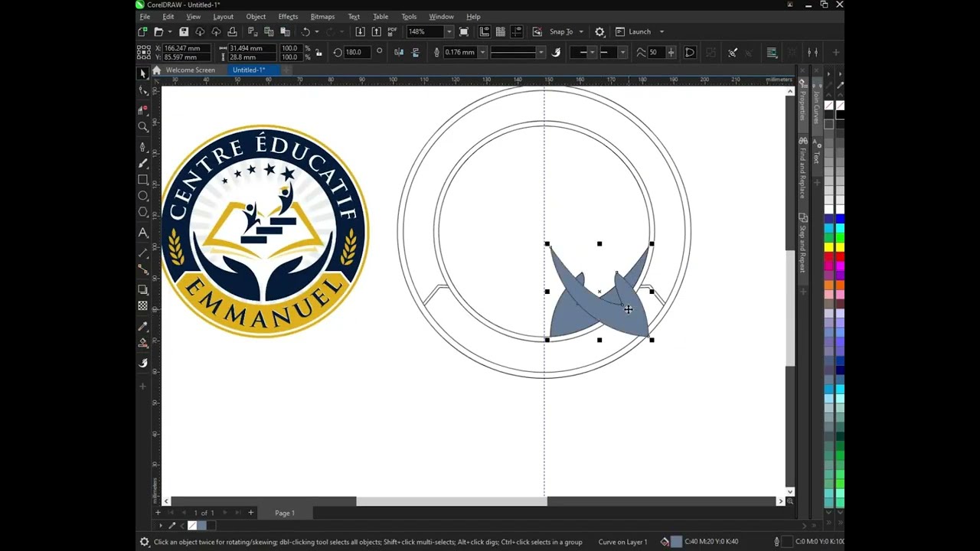Select the Interactive Fill tool
This screenshot has height=551, width=980.
tap(142, 343)
